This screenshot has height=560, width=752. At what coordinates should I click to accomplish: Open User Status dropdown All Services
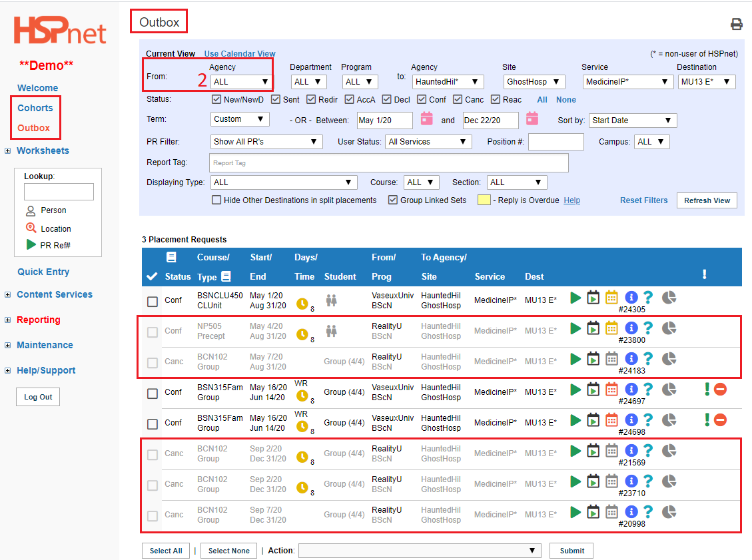pos(428,142)
